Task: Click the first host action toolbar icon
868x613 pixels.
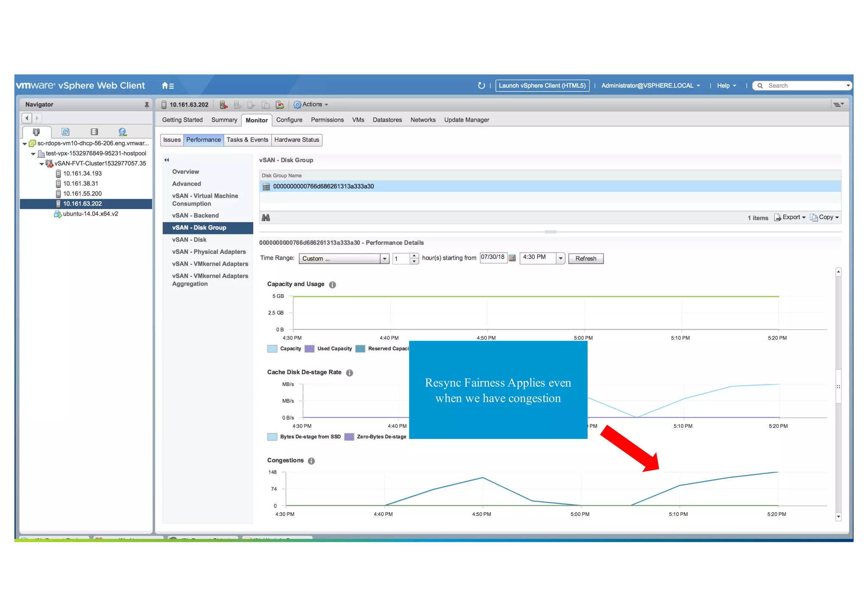Action: click(x=224, y=105)
